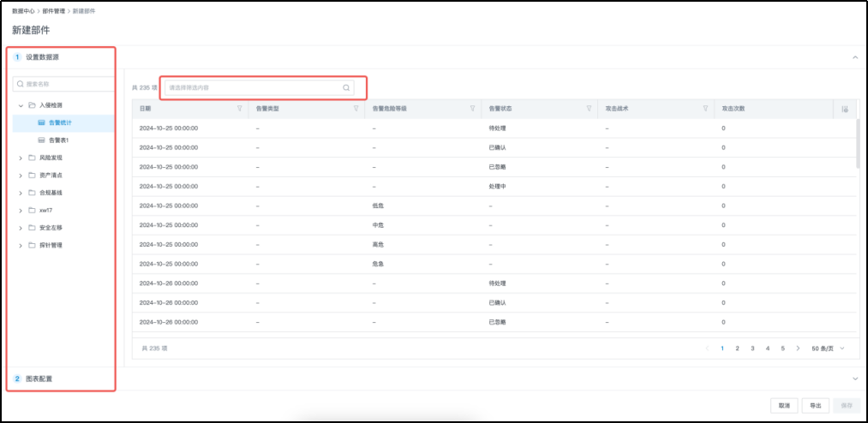Click the folder icon beside 合规基线
The height and width of the screenshot is (423, 868).
click(32, 193)
